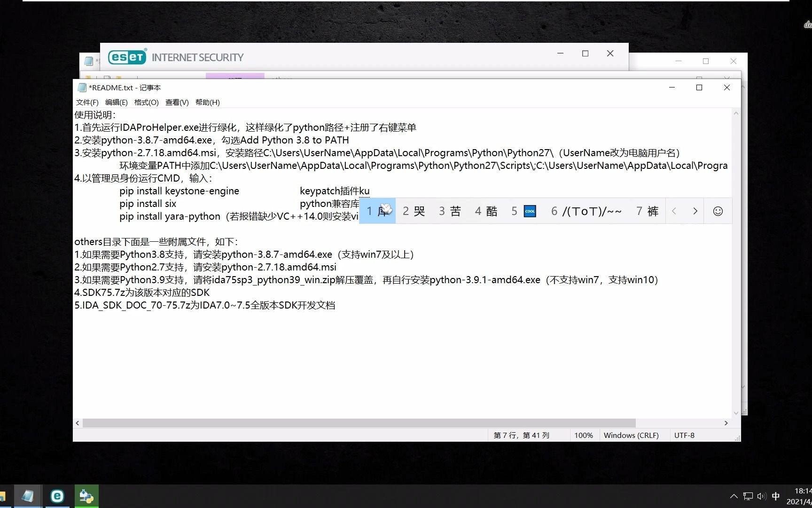Screen dimensions: 812x508
Task: Click the 100% zoom status entry
Action: pyautogui.click(x=584, y=436)
